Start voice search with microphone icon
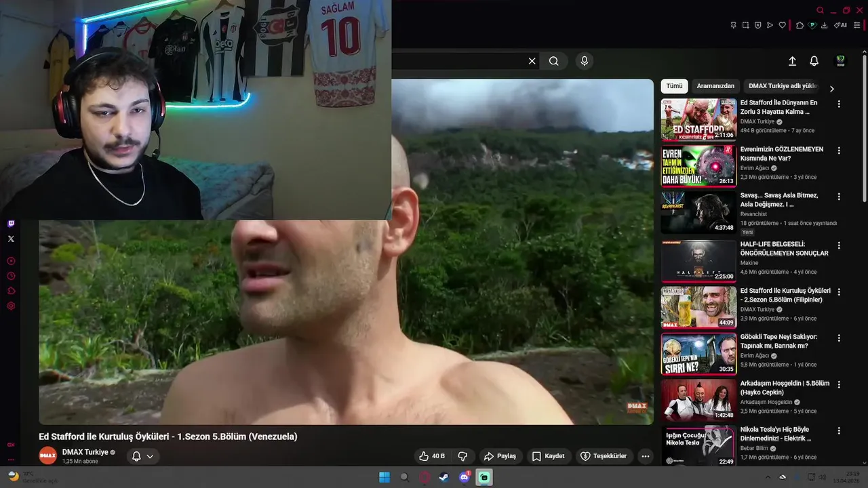The image size is (868, 488). pos(585,61)
